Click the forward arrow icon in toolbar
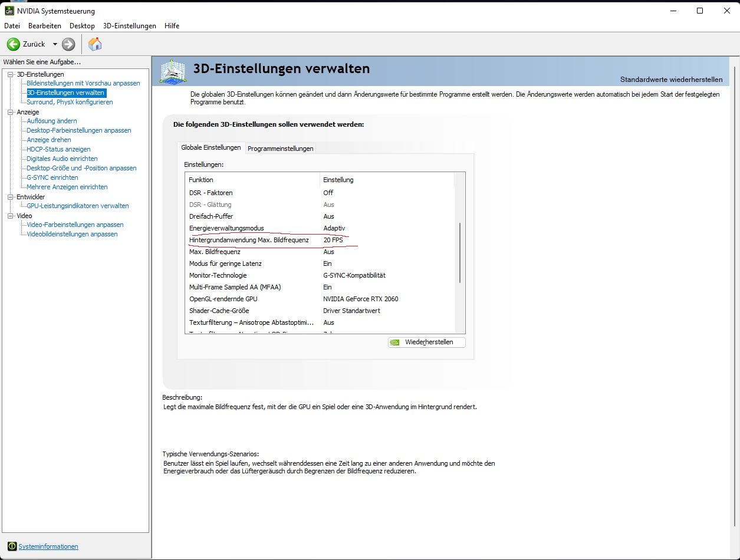Image resolution: width=740 pixels, height=560 pixels. click(68, 44)
